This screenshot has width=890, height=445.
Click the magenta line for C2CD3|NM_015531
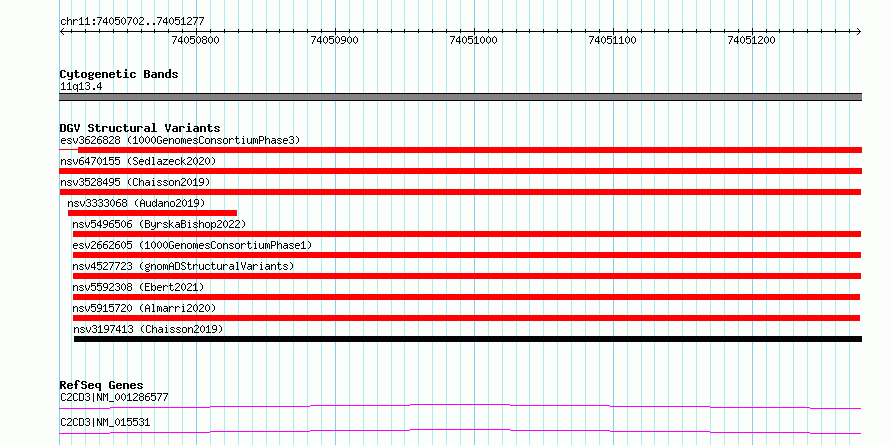460,431
